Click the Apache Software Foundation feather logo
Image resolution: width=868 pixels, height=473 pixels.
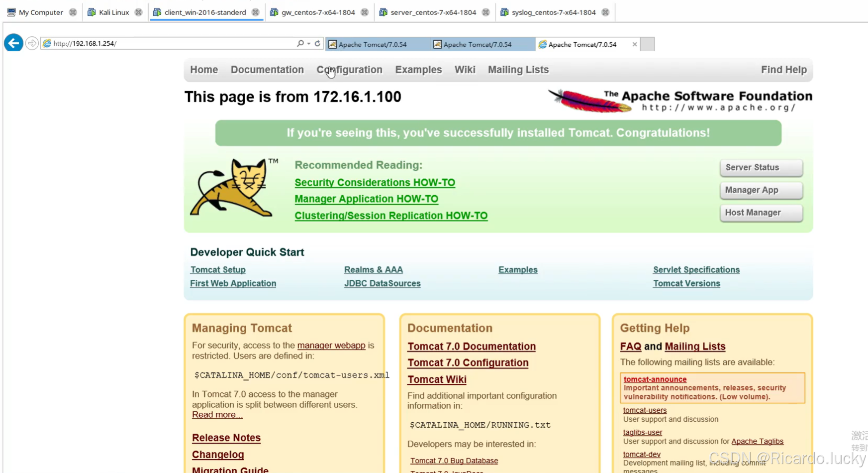680,101
